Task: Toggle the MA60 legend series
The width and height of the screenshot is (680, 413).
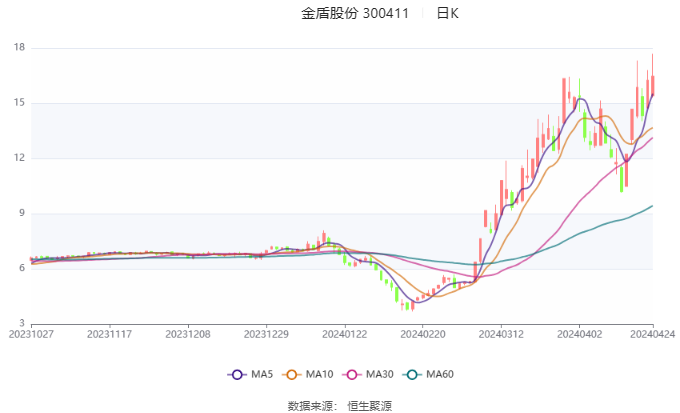Action: pos(428,374)
